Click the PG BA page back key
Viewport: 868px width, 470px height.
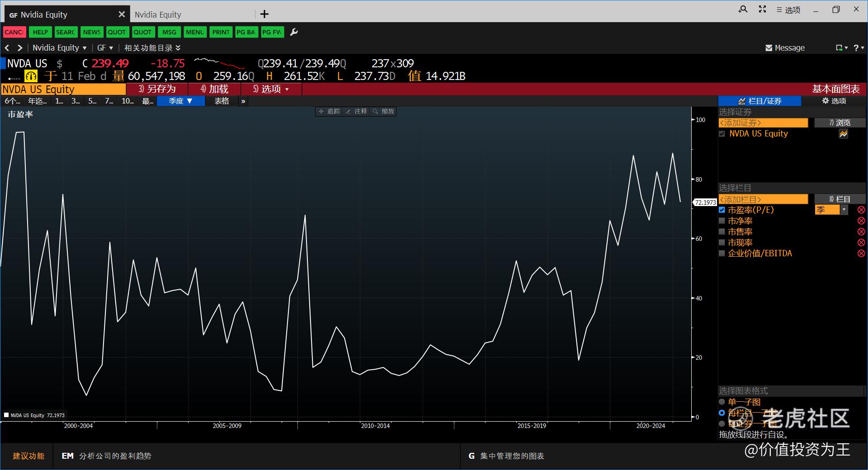pos(246,32)
